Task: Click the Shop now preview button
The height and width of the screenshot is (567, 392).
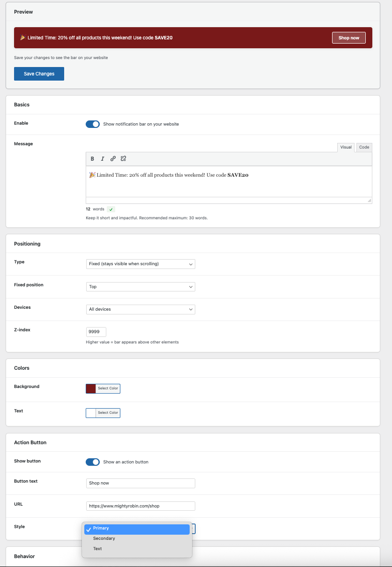Action: [x=348, y=37]
